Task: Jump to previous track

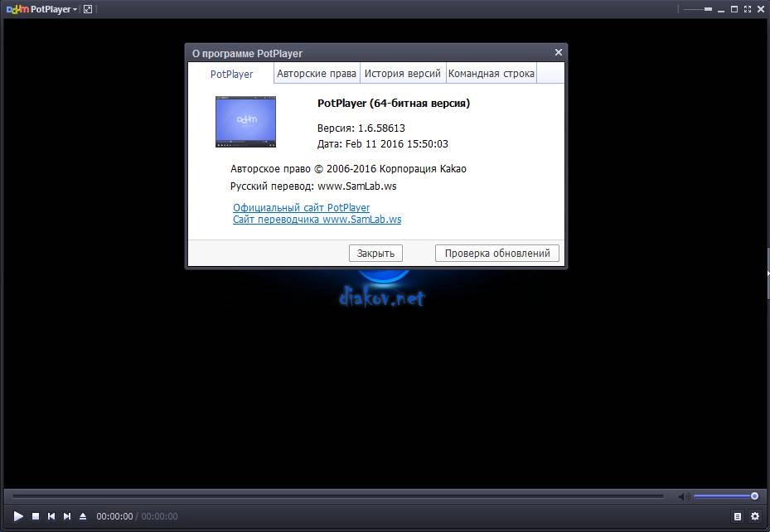Action: click(x=51, y=516)
